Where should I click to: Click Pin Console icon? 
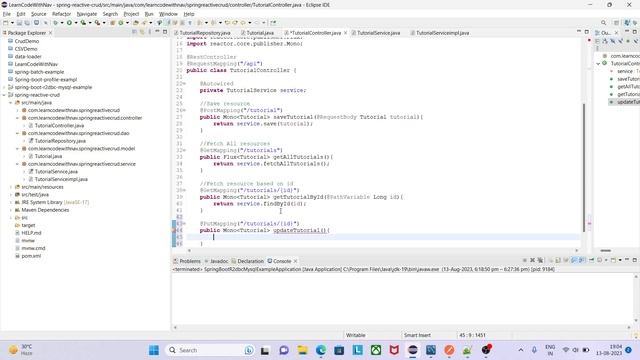[591, 260]
